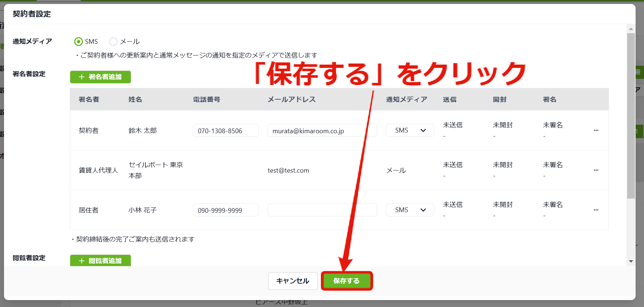This screenshot has height=307, width=644.
Task: Click the 保存する button
Action: (x=346, y=281)
